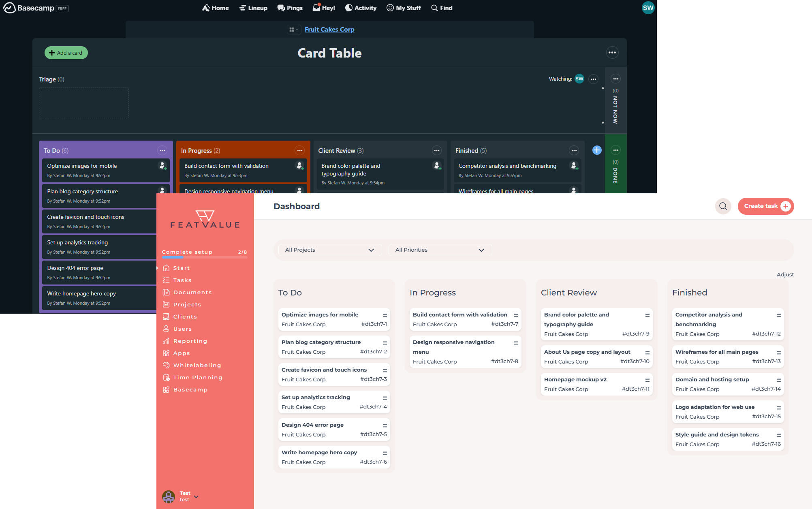812x509 pixels.
Task: Open the SW avatar in the Basecamp header
Action: [648, 8]
